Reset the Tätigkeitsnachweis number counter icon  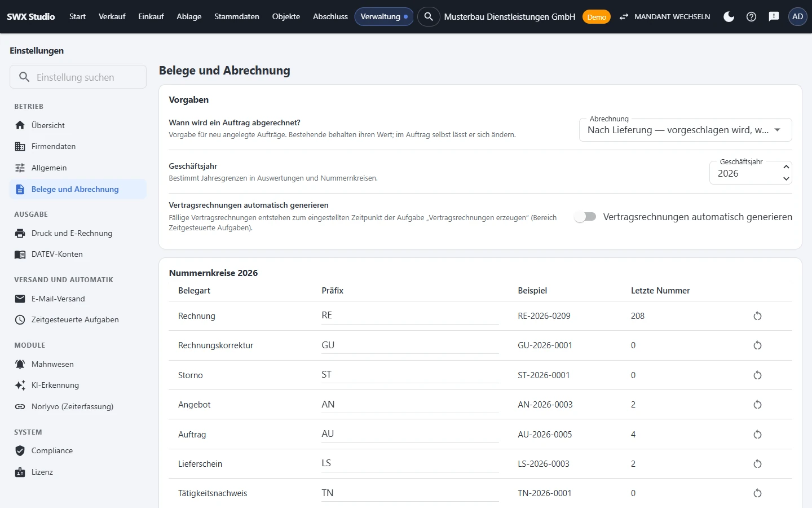click(757, 493)
